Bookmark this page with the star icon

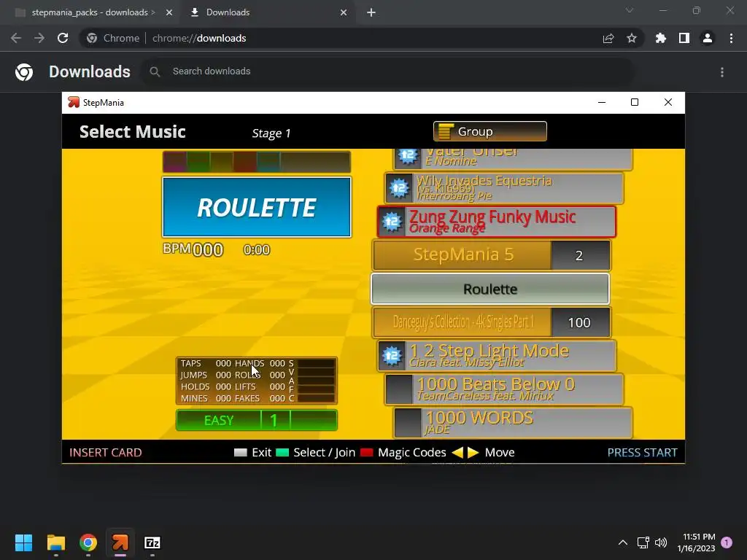pyautogui.click(x=632, y=38)
